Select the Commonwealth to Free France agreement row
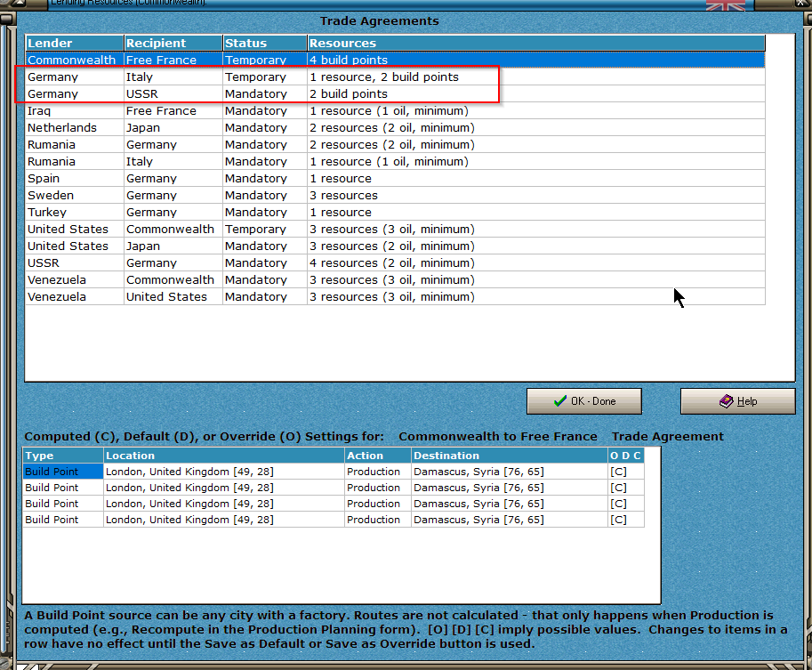 395,61
